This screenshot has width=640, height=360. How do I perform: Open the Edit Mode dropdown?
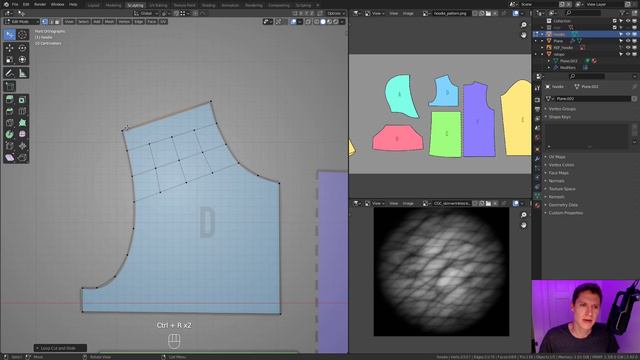(x=22, y=22)
